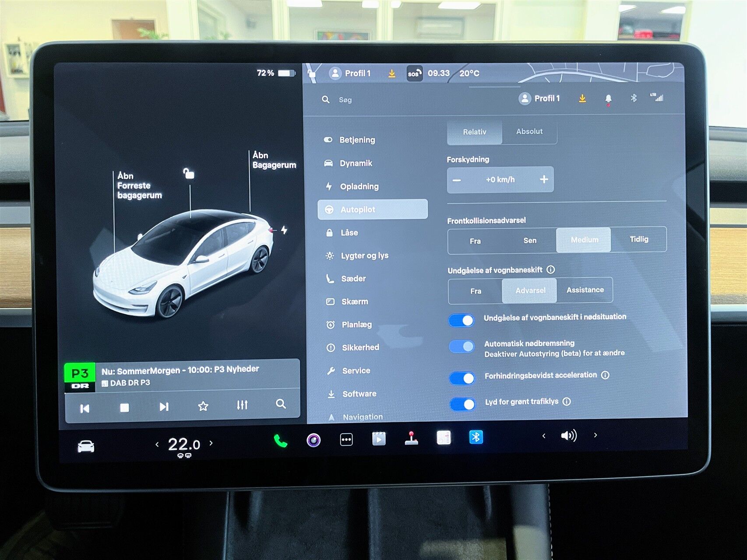Skip to previous radio station
The image size is (747, 560).
pos(85,409)
